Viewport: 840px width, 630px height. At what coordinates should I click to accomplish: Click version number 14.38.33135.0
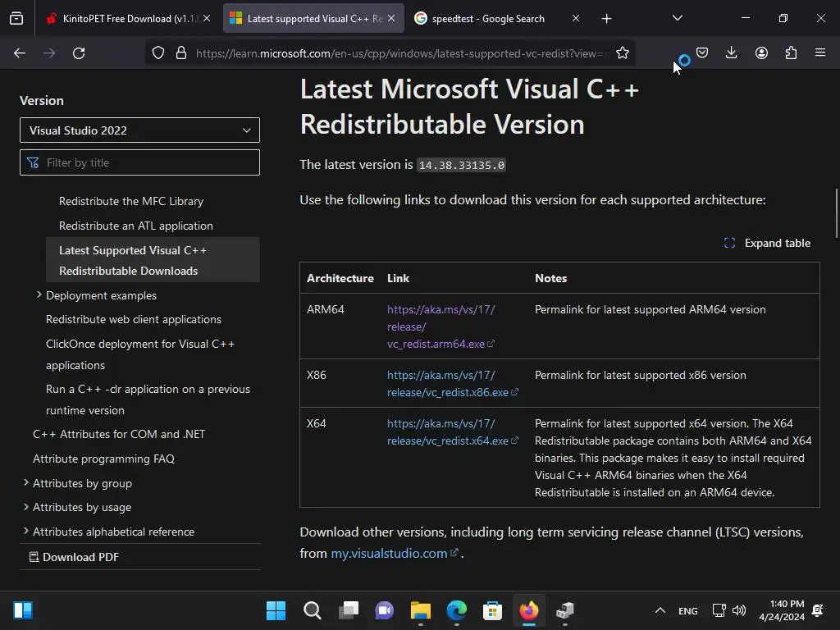[x=461, y=165]
